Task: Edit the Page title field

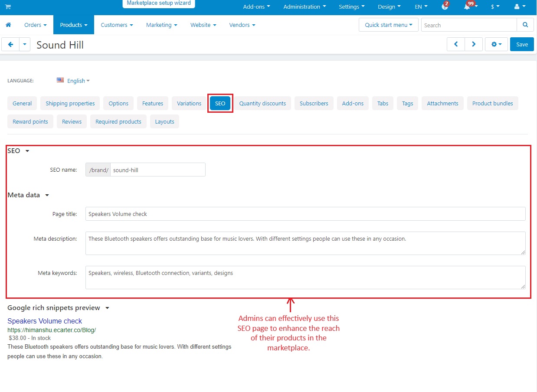Action: coord(305,214)
